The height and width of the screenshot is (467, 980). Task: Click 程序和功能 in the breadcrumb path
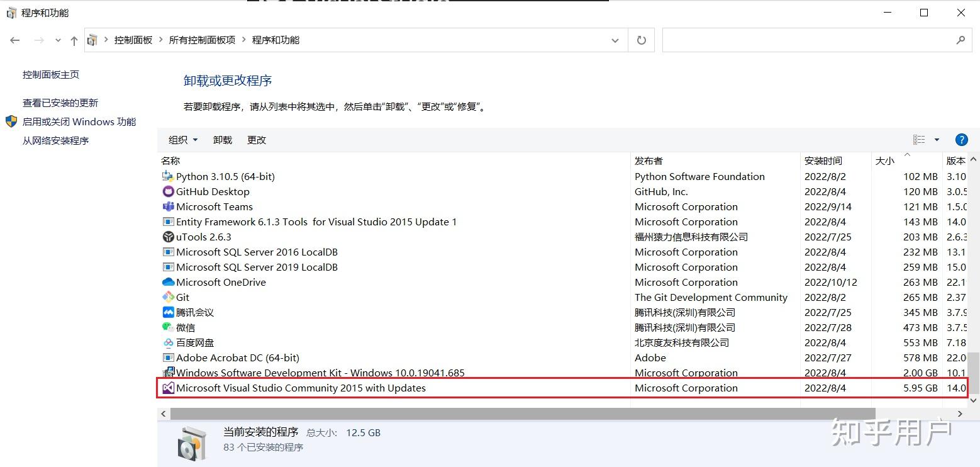coord(276,40)
